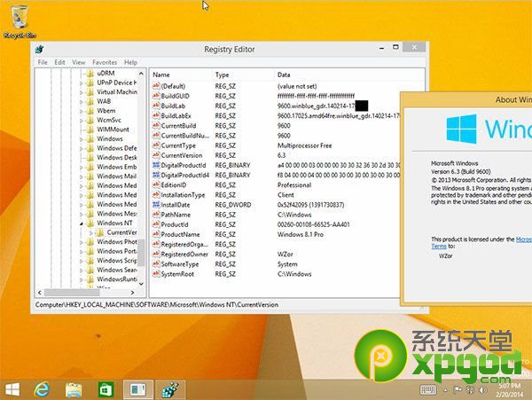Launch Internet Explorer from taskbar

(x=42, y=389)
